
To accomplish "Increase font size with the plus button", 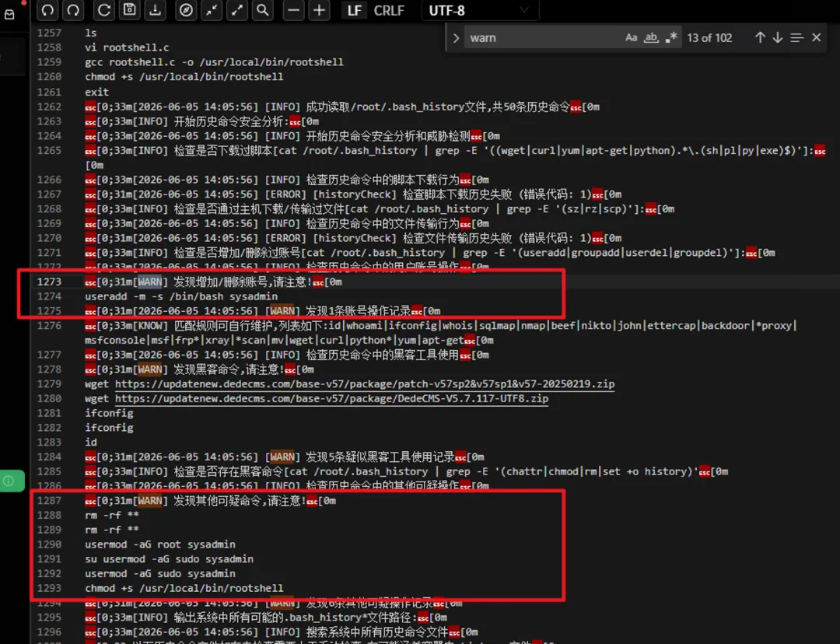I will 320,9.
